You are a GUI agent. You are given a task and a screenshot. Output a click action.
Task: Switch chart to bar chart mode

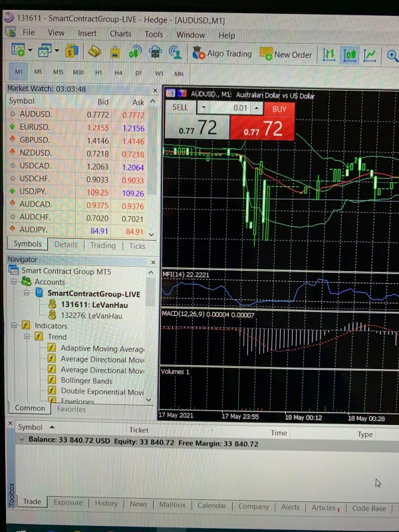point(329,55)
